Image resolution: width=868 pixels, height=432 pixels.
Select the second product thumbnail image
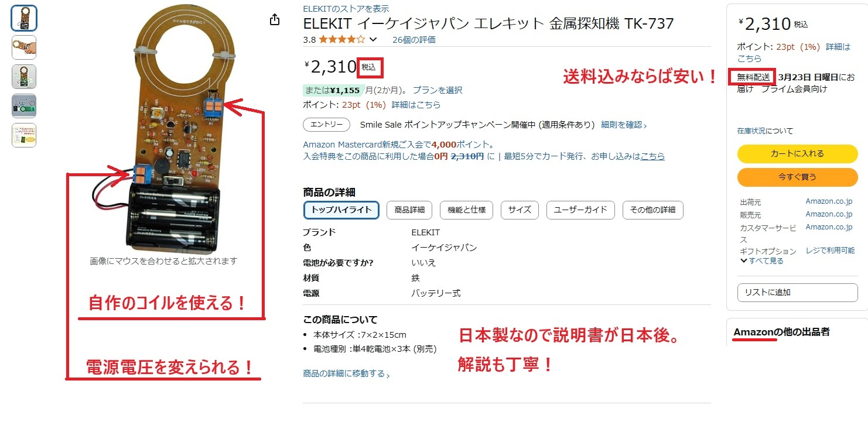coord(24,47)
